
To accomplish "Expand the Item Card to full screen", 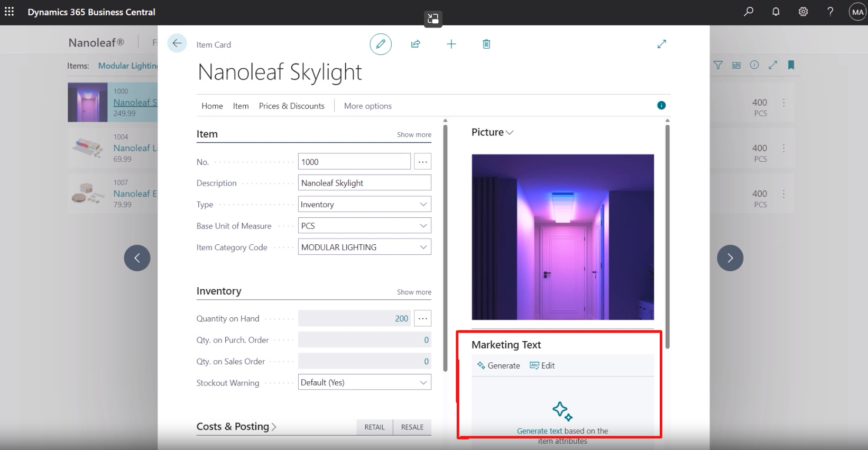I will 661,44.
